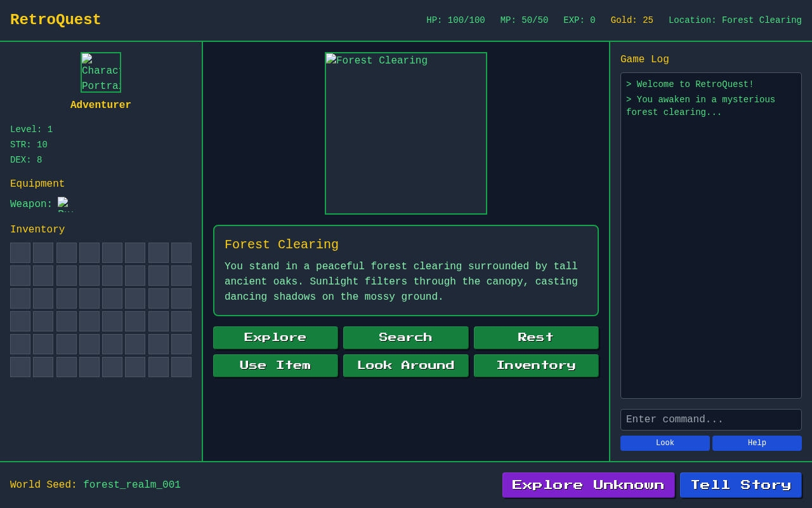
Task: Open the Inventory with its action button
Action: (535, 365)
